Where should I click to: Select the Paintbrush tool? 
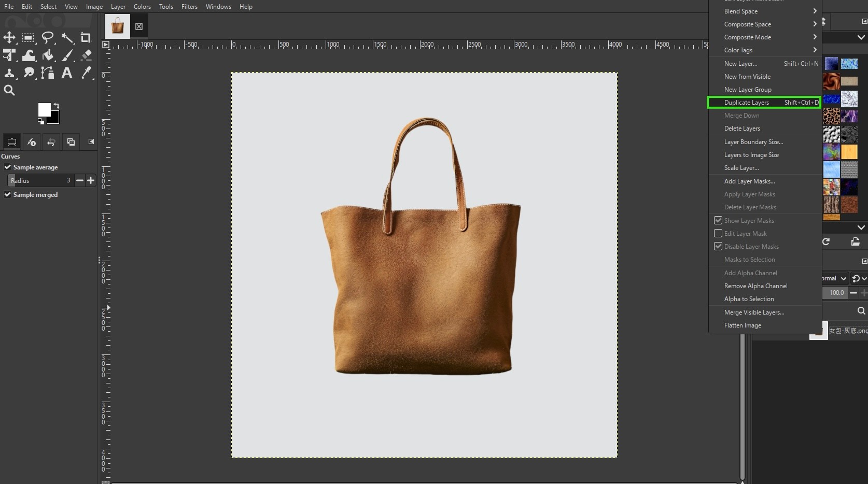point(67,55)
